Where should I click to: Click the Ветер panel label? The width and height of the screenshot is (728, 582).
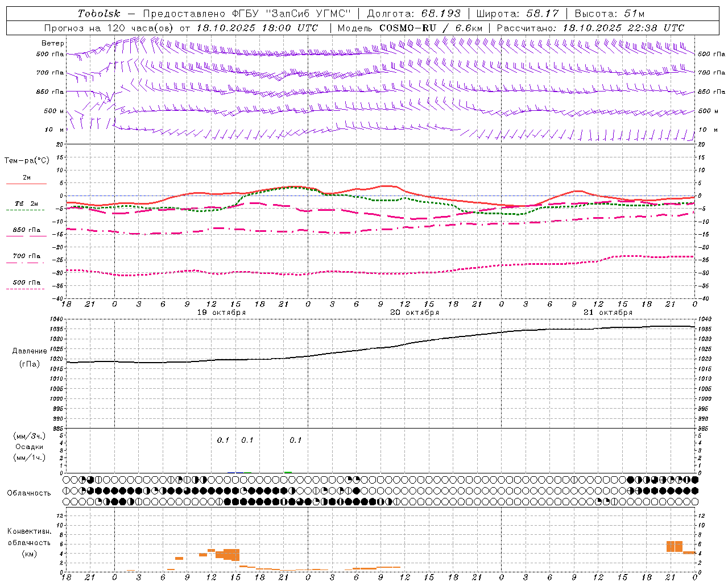click(53, 43)
